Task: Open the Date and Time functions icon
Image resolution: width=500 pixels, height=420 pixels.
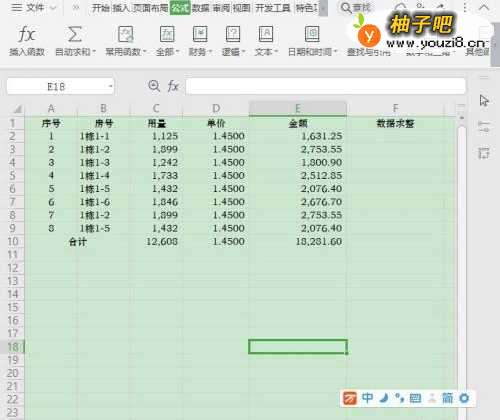Action: coord(312,34)
